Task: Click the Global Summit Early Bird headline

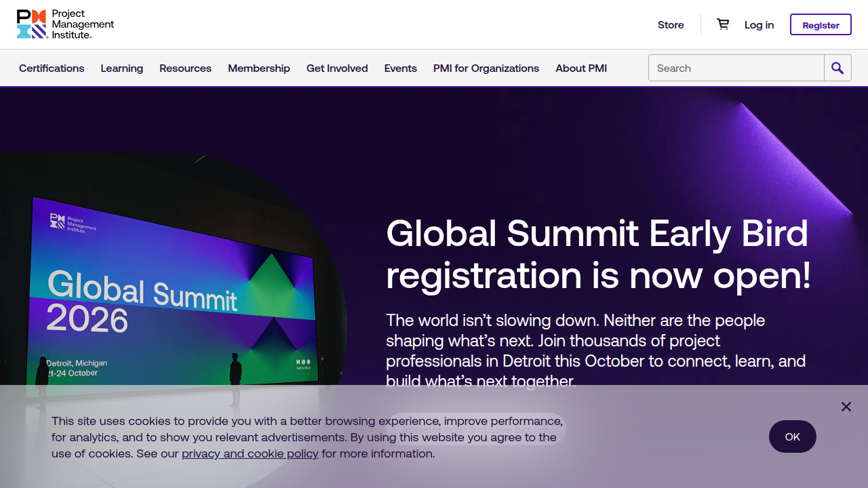Action: [598, 254]
